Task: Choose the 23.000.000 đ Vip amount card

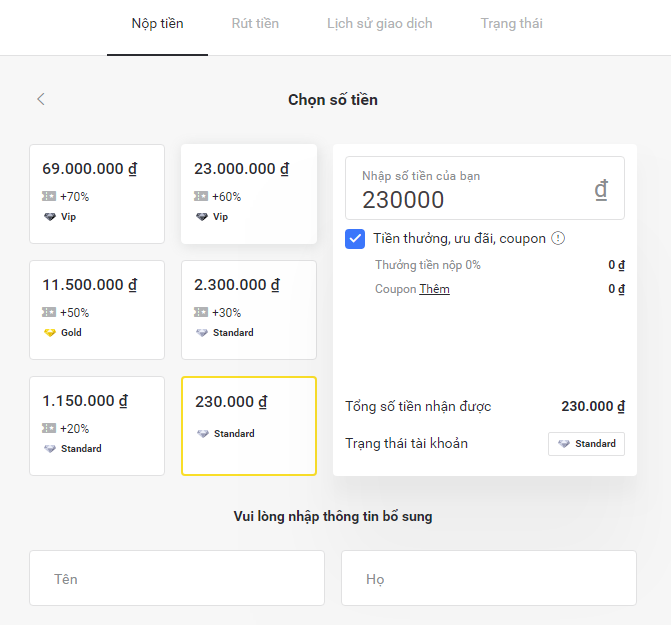Action: pos(248,193)
